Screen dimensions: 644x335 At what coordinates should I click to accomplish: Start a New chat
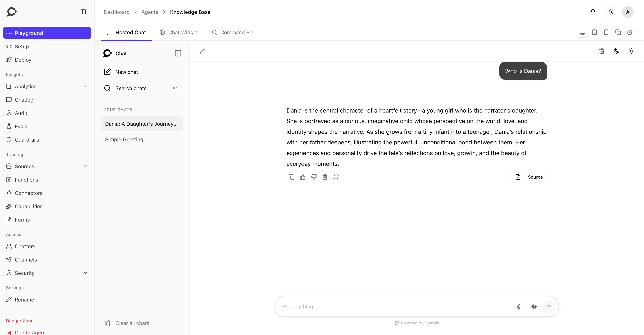(x=142, y=72)
